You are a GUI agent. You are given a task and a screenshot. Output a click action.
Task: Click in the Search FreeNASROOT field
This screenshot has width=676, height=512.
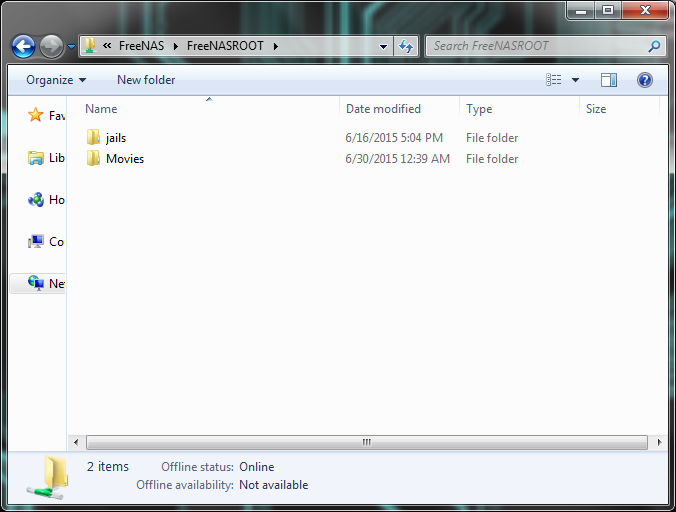[x=535, y=46]
